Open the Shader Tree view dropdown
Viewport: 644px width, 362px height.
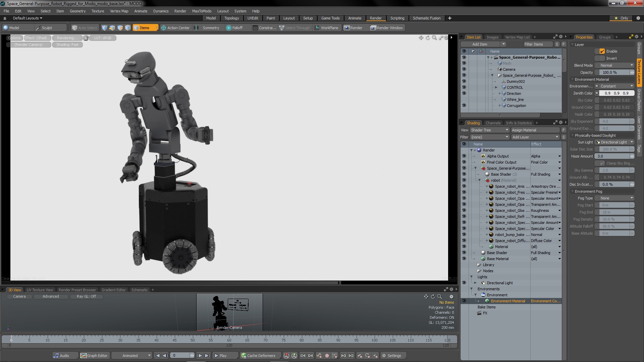pyautogui.click(x=489, y=130)
